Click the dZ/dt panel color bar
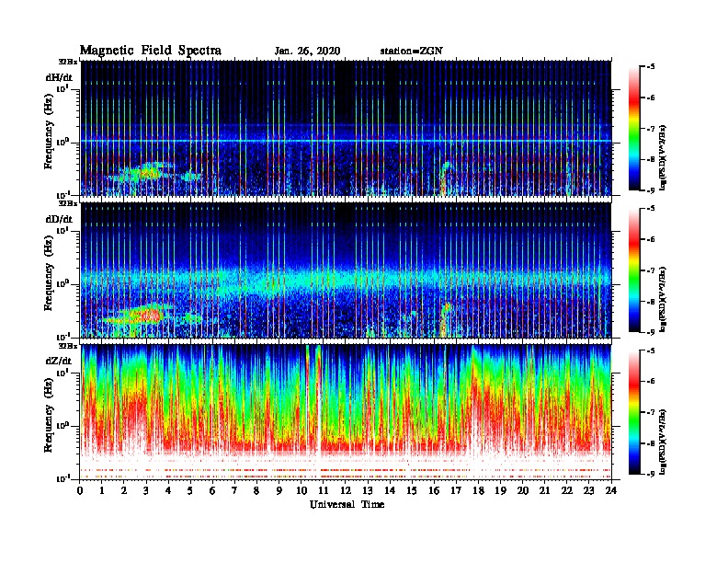Viewport: 728px width, 563px height. coord(634,412)
